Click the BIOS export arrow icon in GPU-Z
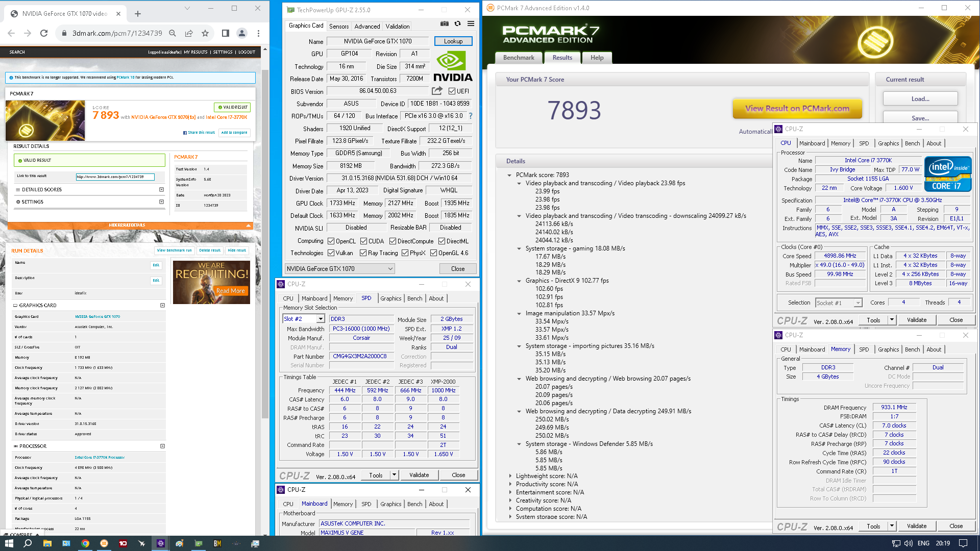 [x=437, y=91]
